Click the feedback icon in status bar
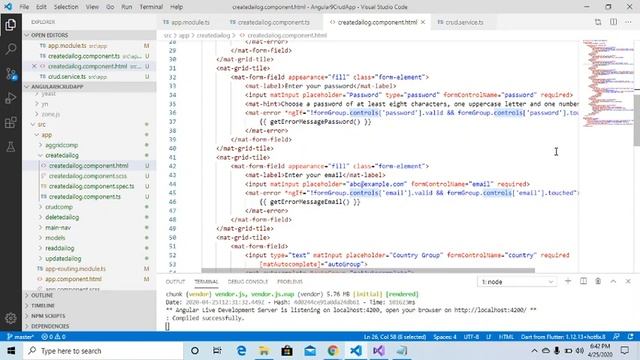 click(616, 337)
